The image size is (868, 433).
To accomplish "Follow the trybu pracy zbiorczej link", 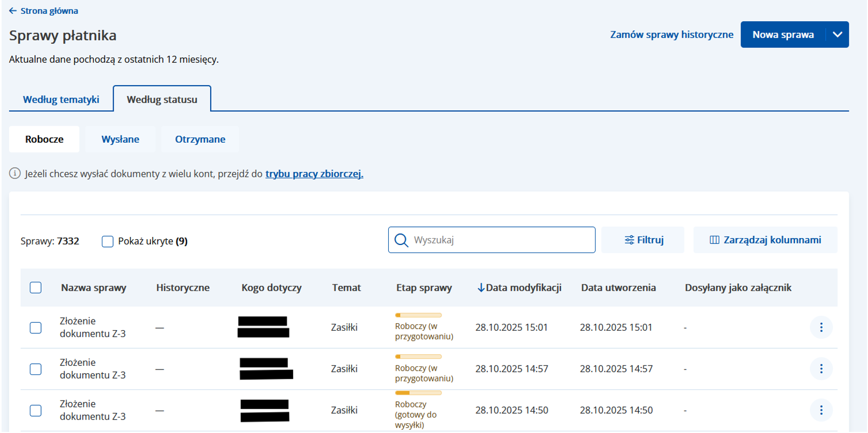I will point(314,174).
